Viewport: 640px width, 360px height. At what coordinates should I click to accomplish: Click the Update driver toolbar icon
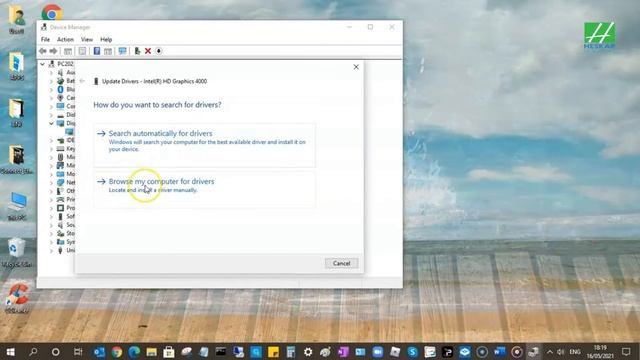[137, 51]
